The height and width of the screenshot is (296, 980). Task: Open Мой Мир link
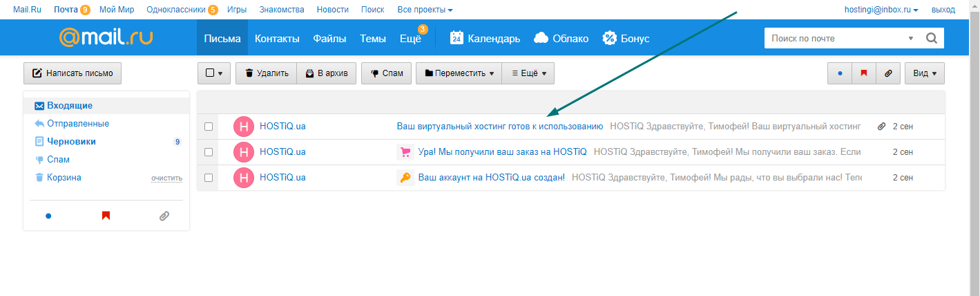[117, 10]
